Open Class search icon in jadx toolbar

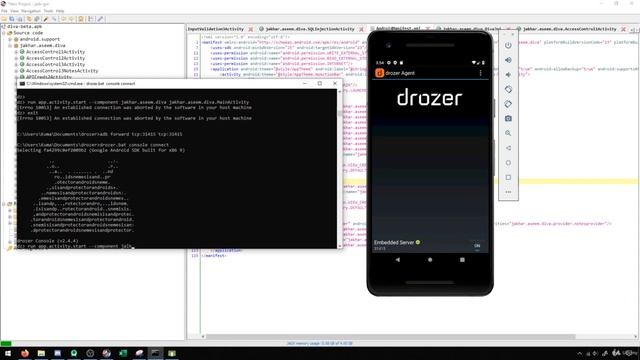click(53, 19)
